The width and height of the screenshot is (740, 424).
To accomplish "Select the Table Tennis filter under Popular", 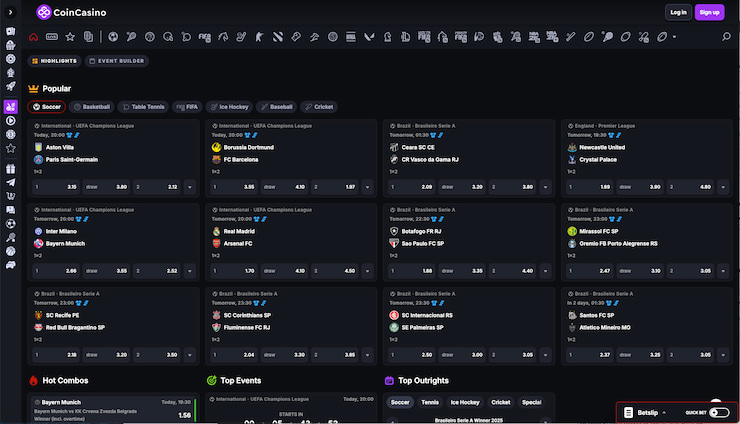I will pos(143,107).
